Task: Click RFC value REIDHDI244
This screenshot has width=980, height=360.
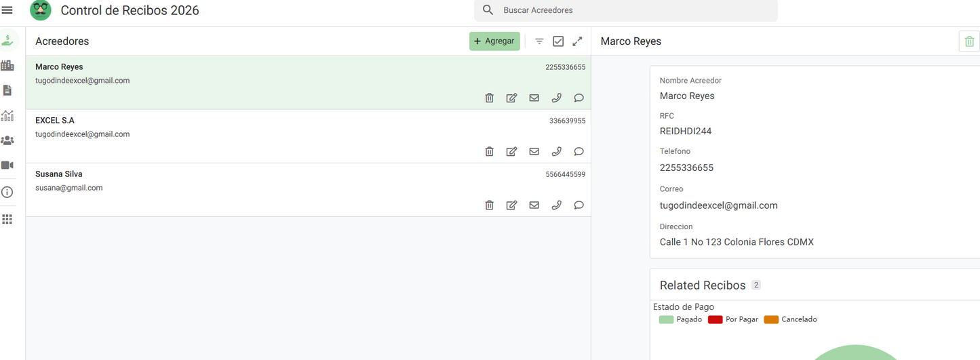Action: click(686, 131)
